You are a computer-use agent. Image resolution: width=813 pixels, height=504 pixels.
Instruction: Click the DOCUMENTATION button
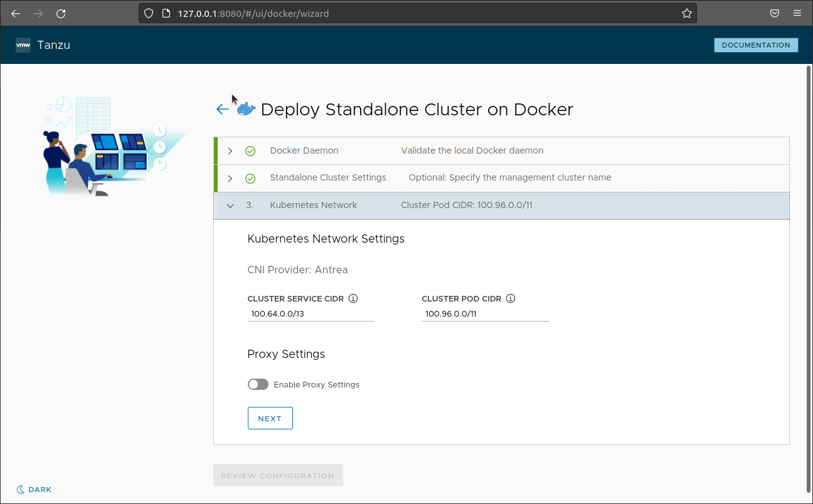pos(756,45)
